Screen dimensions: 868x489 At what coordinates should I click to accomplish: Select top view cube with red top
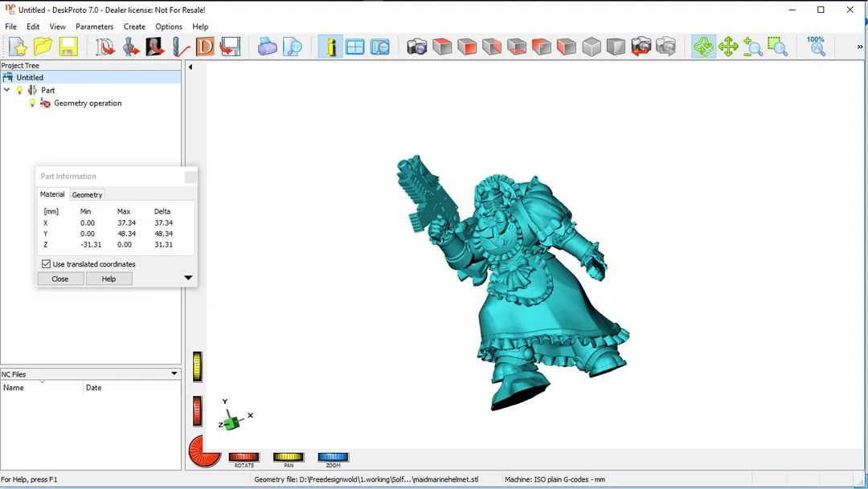[x=442, y=47]
